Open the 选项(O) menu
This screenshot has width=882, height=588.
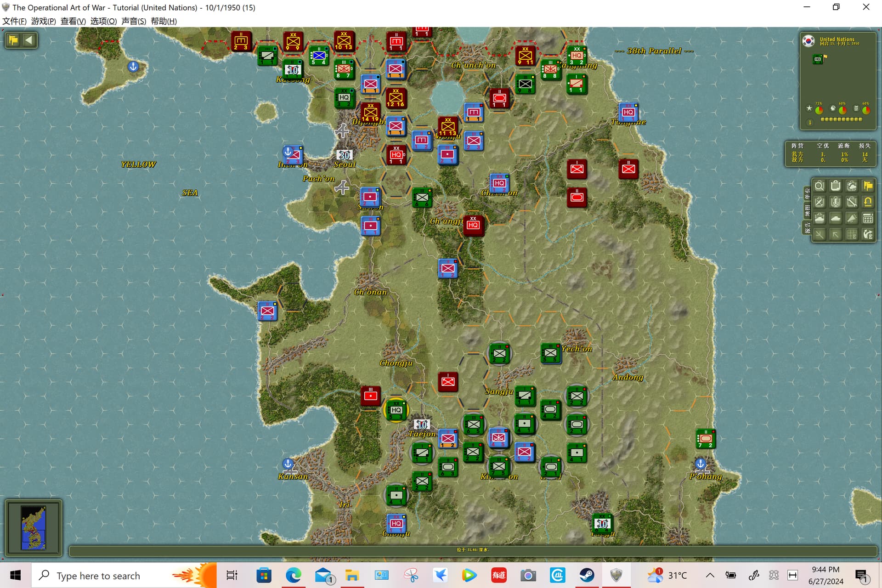click(x=103, y=21)
